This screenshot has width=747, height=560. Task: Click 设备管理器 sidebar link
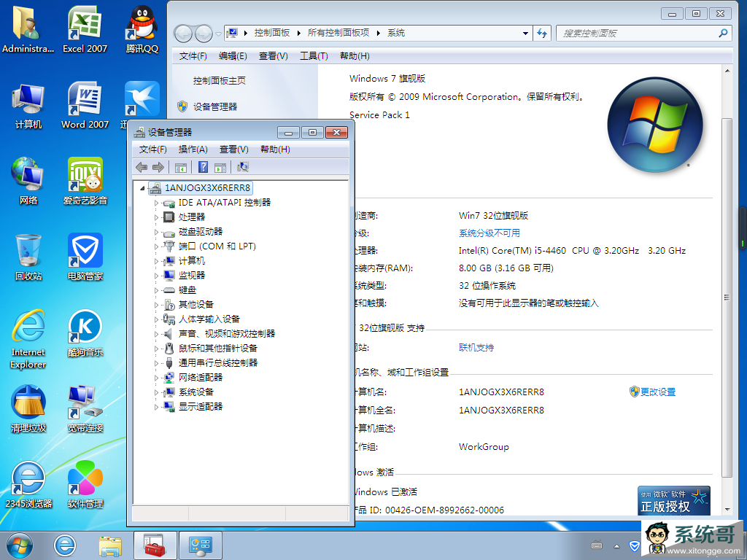point(215,106)
